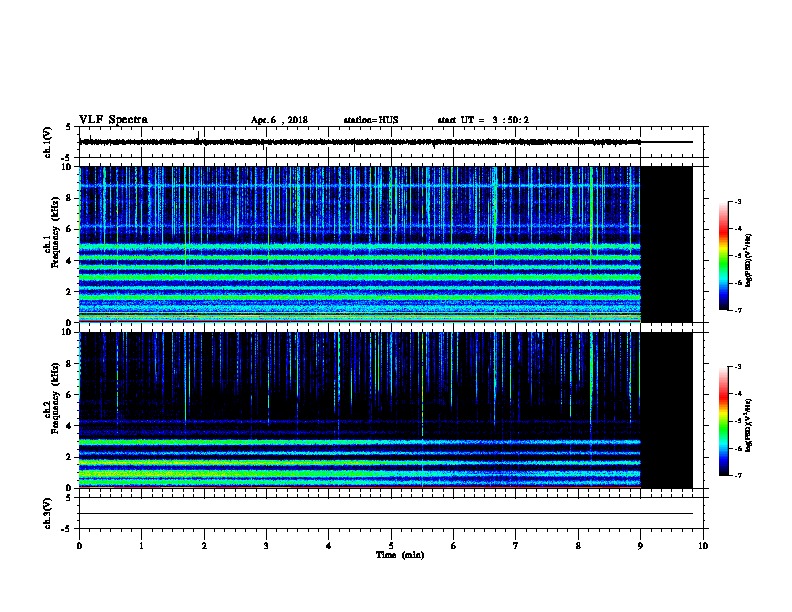
Task: Click the ch.2 "Frequency (kHz)" axis label
Action: point(55,398)
